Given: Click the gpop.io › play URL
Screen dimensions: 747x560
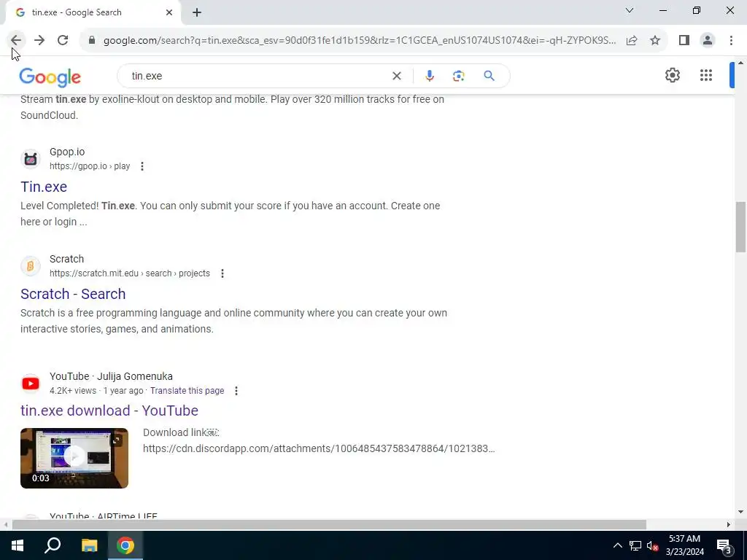Looking at the screenshot, I should 90,166.
